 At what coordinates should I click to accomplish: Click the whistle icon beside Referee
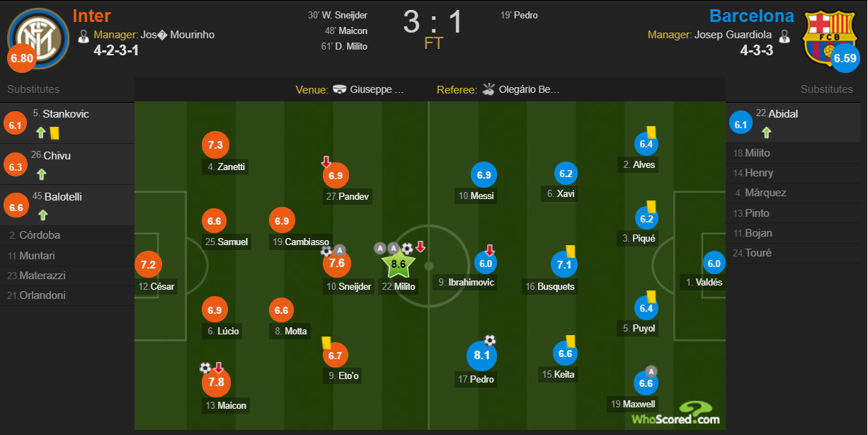489,89
